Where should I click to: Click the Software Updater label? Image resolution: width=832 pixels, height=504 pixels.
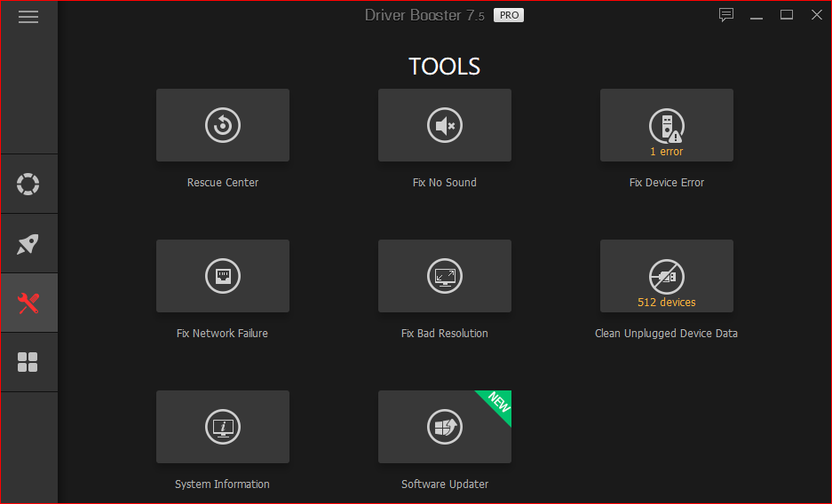(x=445, y=484)
